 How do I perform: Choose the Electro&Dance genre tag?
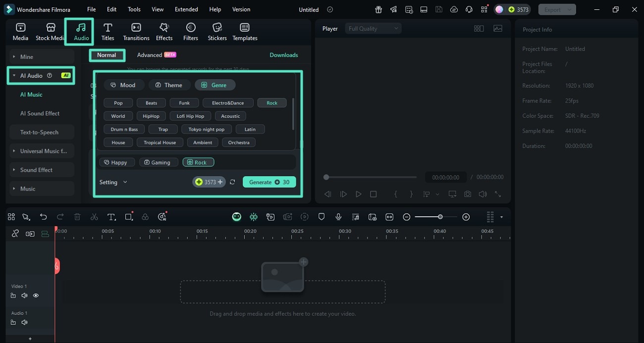(228, 103)
